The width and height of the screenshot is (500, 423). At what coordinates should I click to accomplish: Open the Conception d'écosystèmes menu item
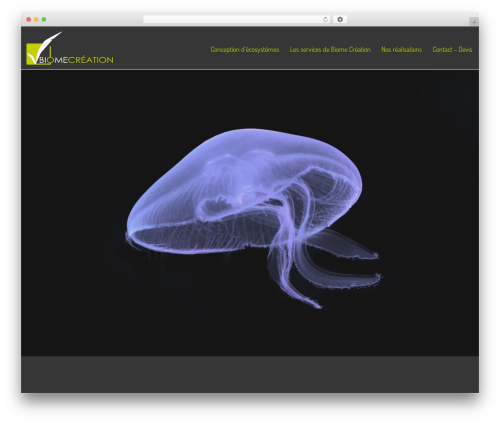245,50
